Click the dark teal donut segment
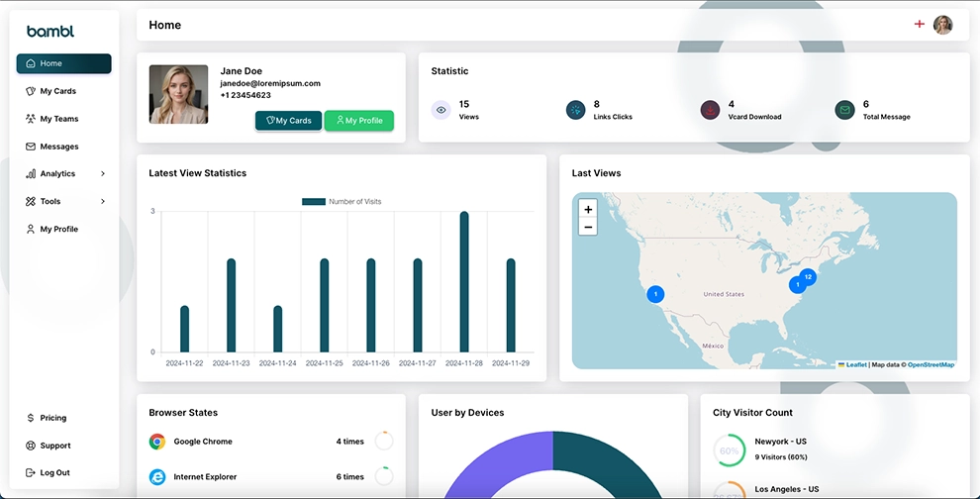 [x=610, y=466]
